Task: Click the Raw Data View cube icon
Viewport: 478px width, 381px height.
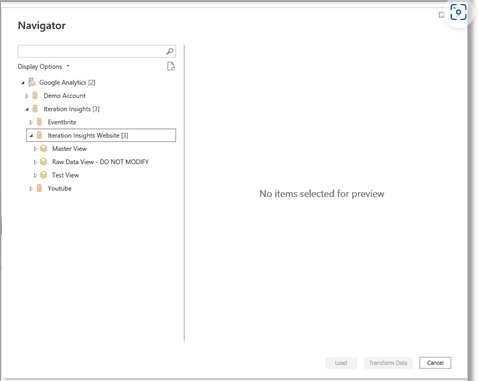Action: [x=43, y=162]
